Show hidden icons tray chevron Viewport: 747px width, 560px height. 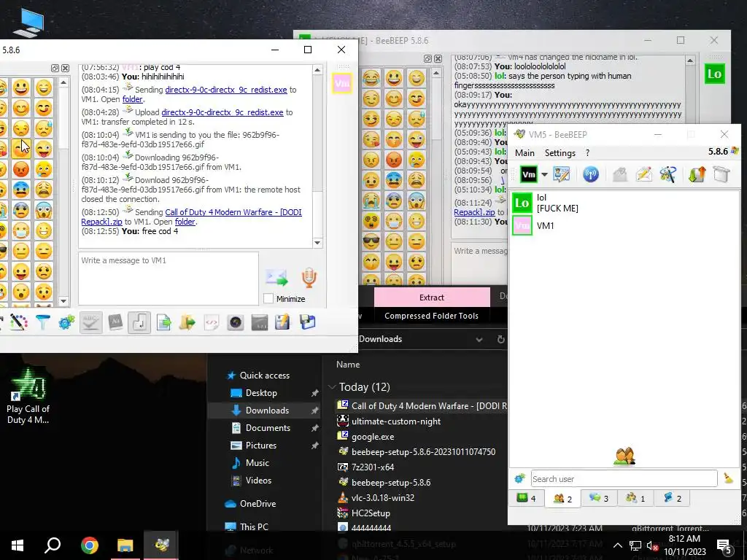tap(617, 545)
